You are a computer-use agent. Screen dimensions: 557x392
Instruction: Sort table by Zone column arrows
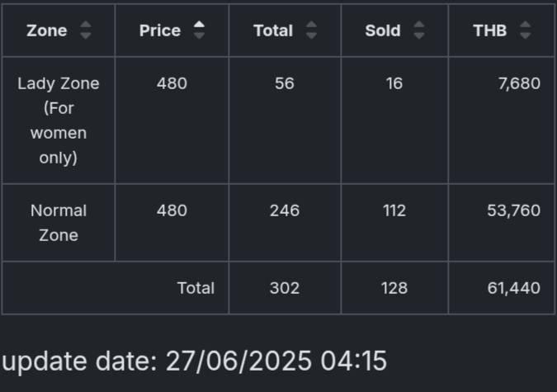86,31
